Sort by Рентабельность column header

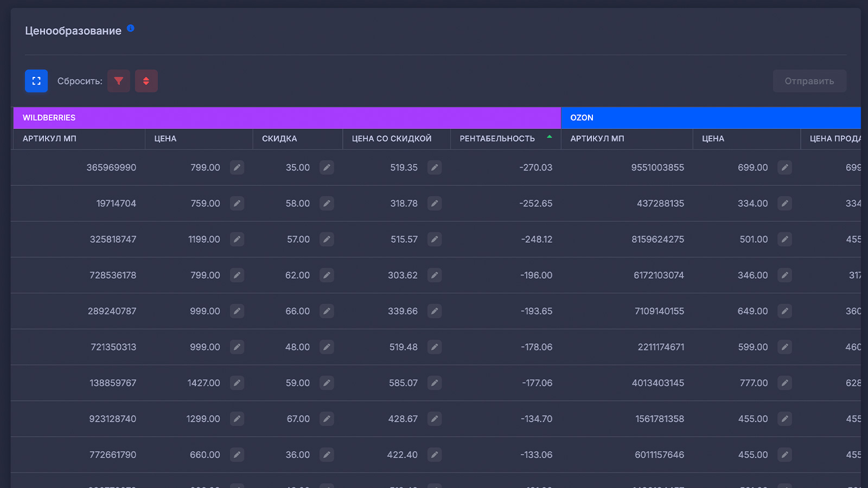[x=506, y=139]
